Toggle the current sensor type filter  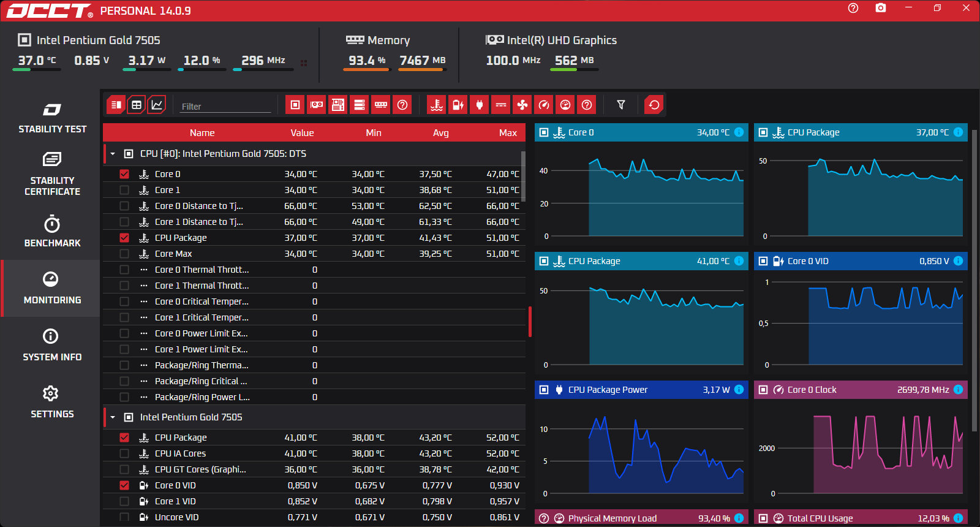[x=501, y=105]
